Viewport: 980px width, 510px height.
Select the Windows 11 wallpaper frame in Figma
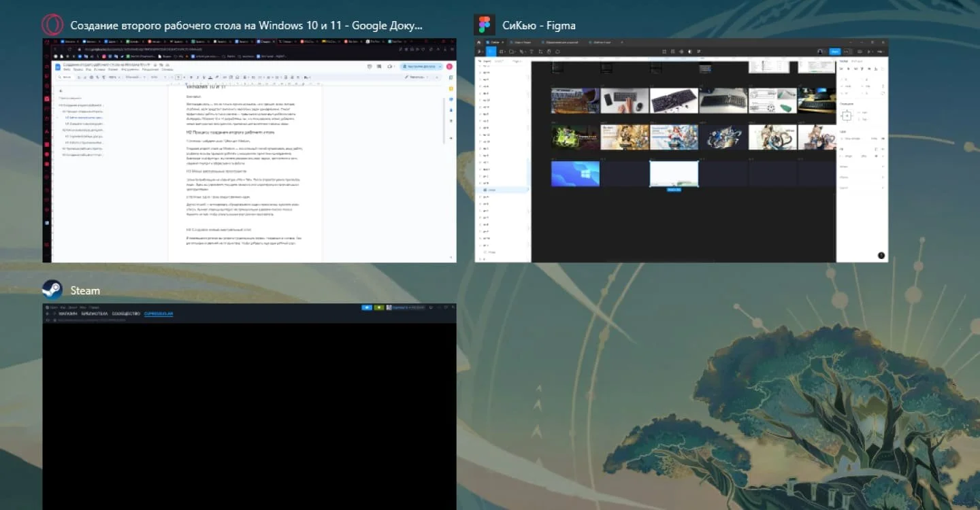pos(575,173)
